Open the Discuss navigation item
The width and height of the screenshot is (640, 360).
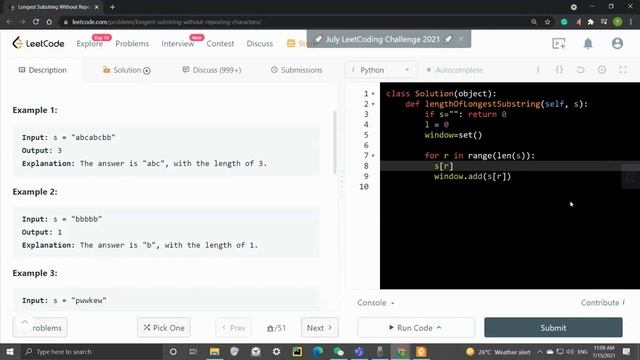pos(260,44)
